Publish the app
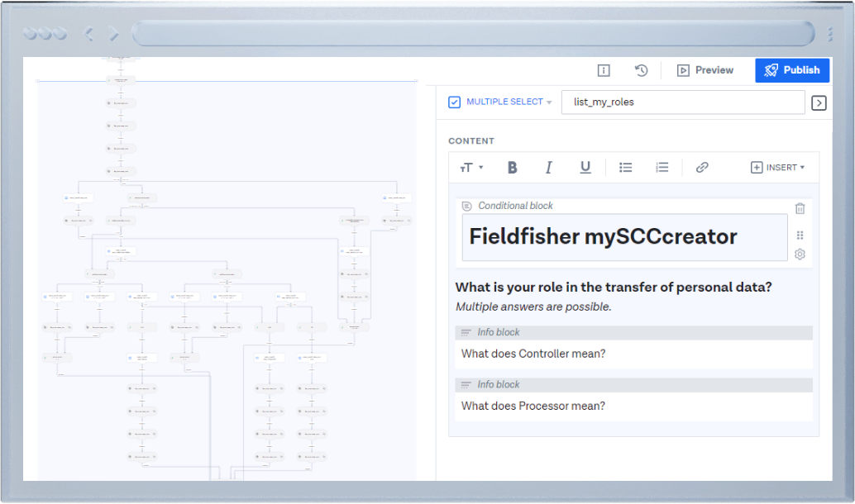This screenshot has height=504, width=855. [792, 70]
